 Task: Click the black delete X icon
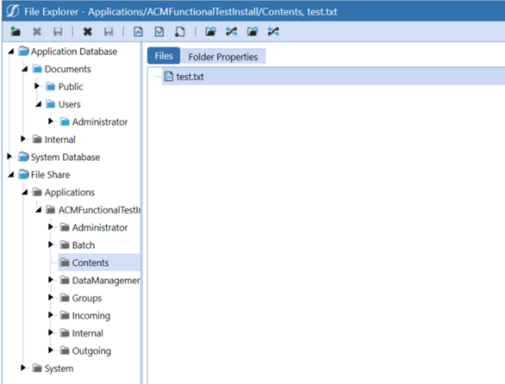pos(87,32)
